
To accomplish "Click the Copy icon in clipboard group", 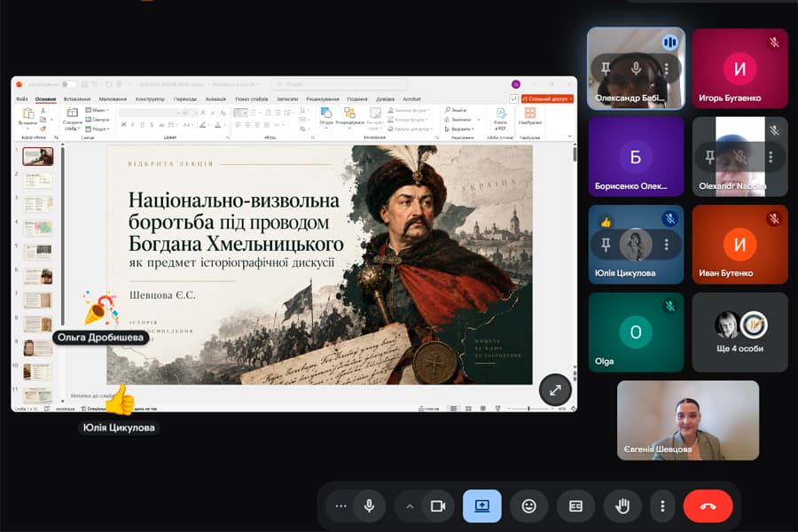I will point(43,120).
